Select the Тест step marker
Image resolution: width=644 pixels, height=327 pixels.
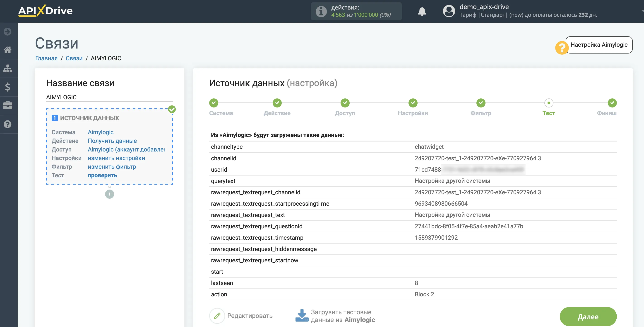[549, 103]
